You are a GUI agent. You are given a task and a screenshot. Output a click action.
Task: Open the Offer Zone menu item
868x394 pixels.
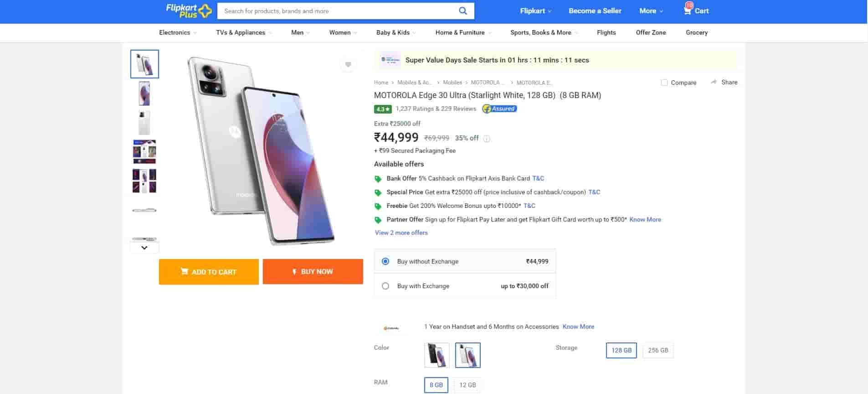pyautogui.click(x=651, y=32)
